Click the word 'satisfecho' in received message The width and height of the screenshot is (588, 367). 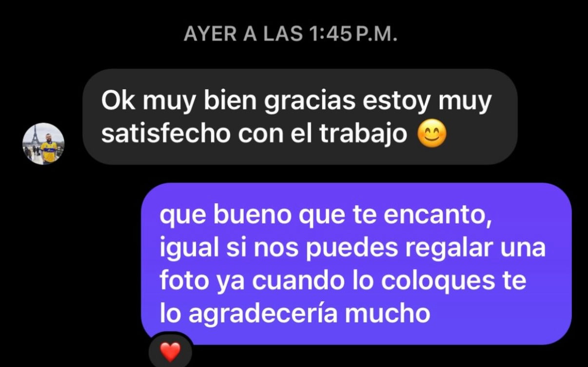coord(166,134)
